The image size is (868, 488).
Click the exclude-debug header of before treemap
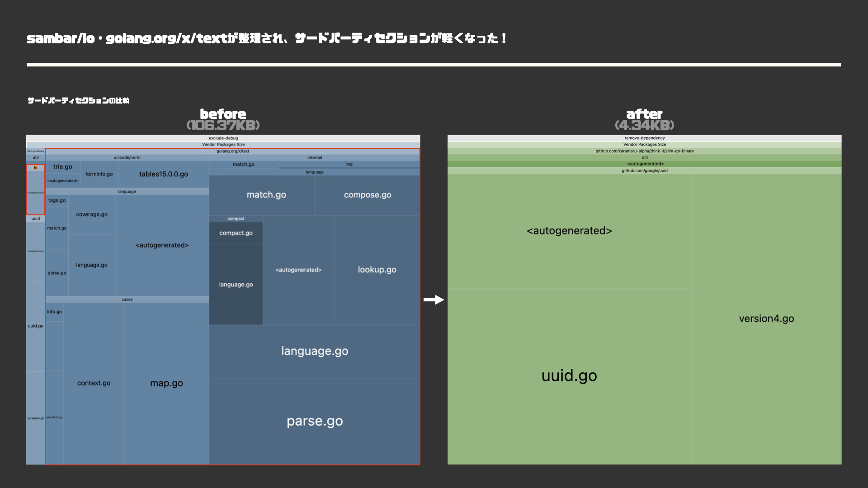click(x=223, y=138)
